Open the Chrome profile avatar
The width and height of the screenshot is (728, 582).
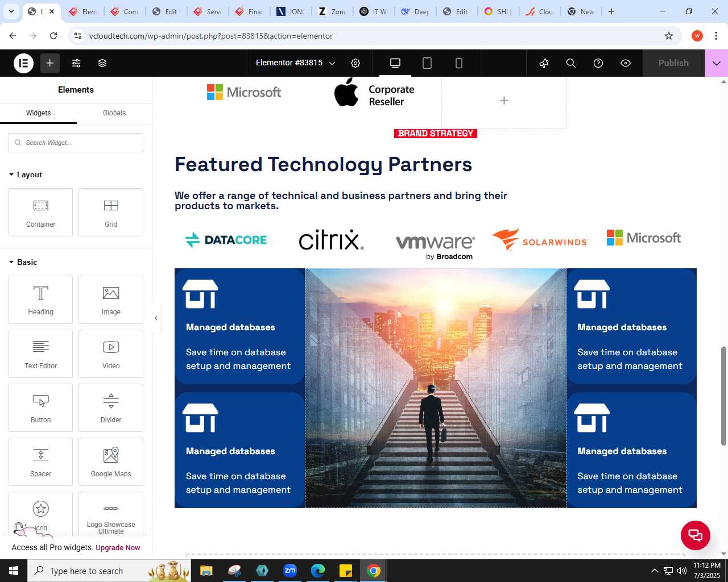point(697,36)
